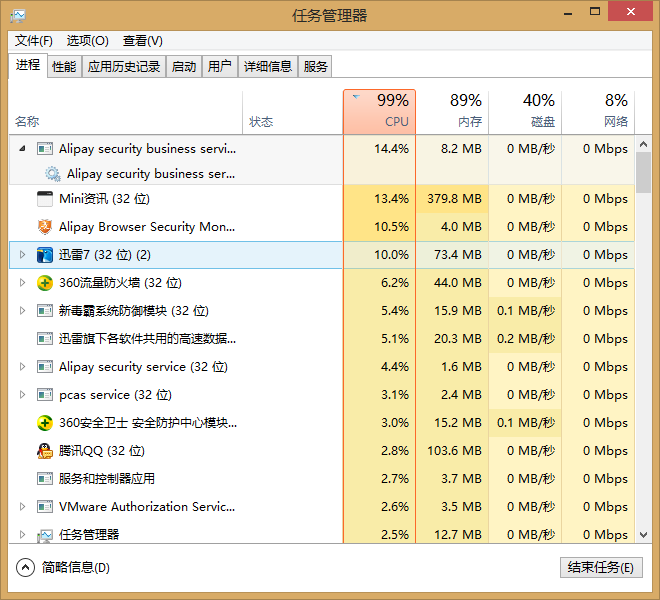Click the gear icon of Alipay security business child process
This screenshot has width=660, height=600.
(x=53, y=173)
